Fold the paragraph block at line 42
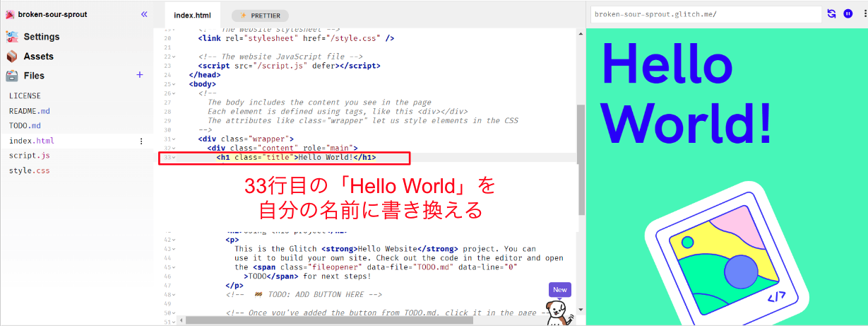The width and height of the screenshot is (868, 326). tap(173, 240)
